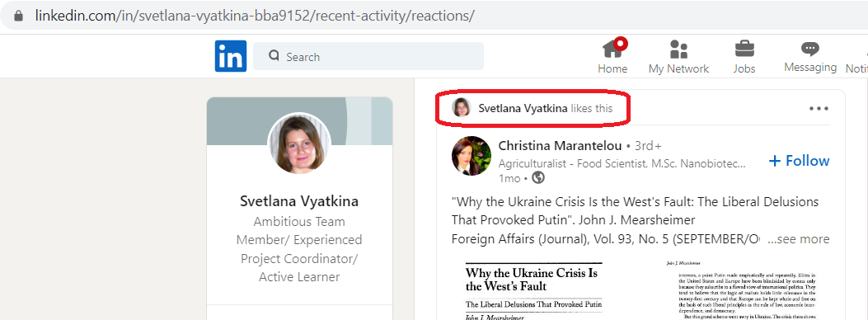Click Christina Marantelou's avatar photo

click(472, 156)
